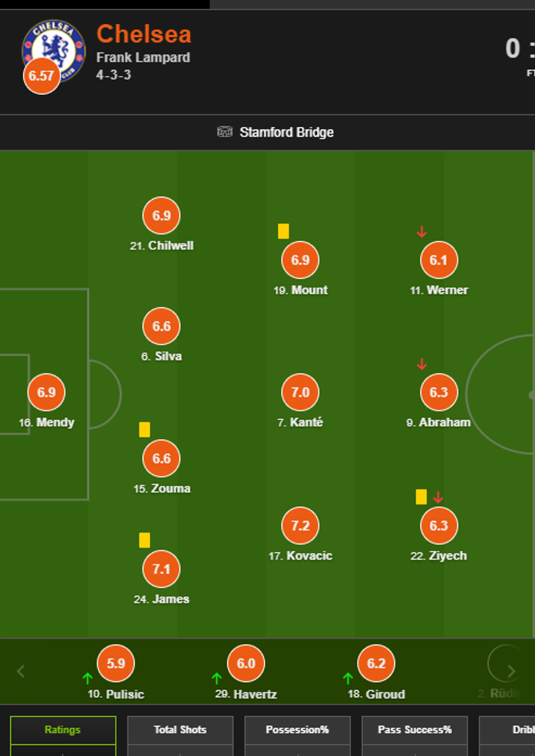Click Mendy's 6.9 rating circle
Screen dimensions: 535x756
tap(46, 392)
